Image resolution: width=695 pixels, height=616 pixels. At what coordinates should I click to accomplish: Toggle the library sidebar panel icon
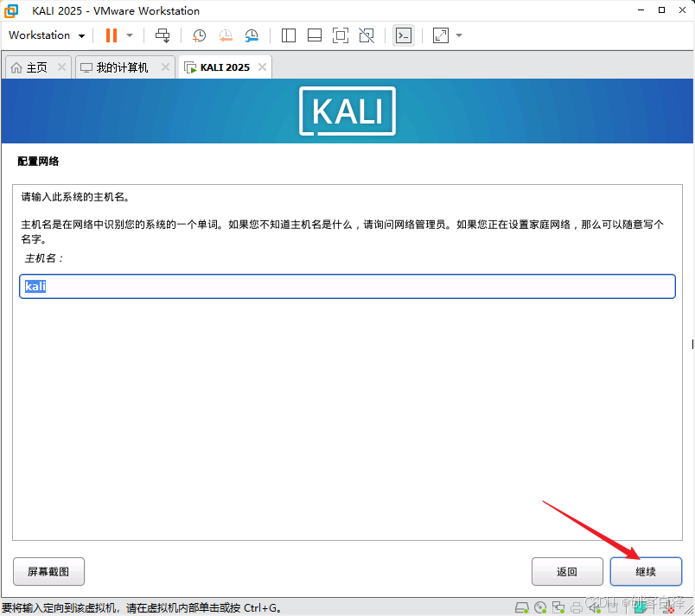(x=288, y=35)
